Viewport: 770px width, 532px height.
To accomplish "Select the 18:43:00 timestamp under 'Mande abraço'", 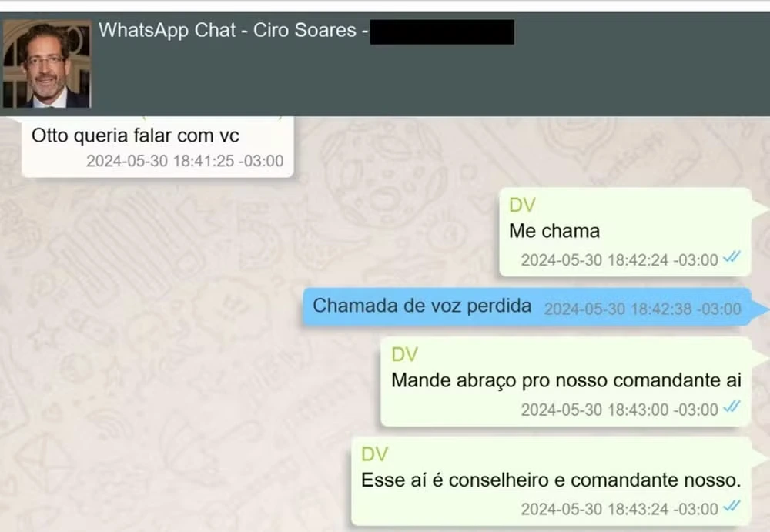I will point(619,410).
